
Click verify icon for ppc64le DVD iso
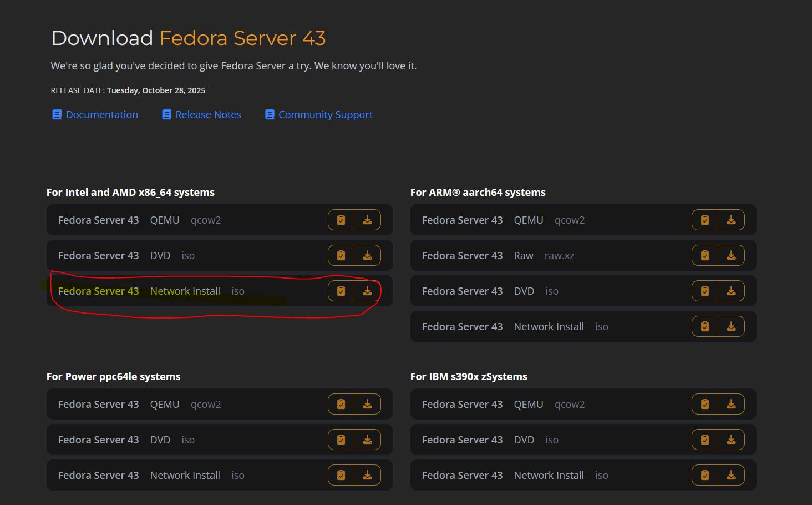pyautogui.click(x=341, y=440)
